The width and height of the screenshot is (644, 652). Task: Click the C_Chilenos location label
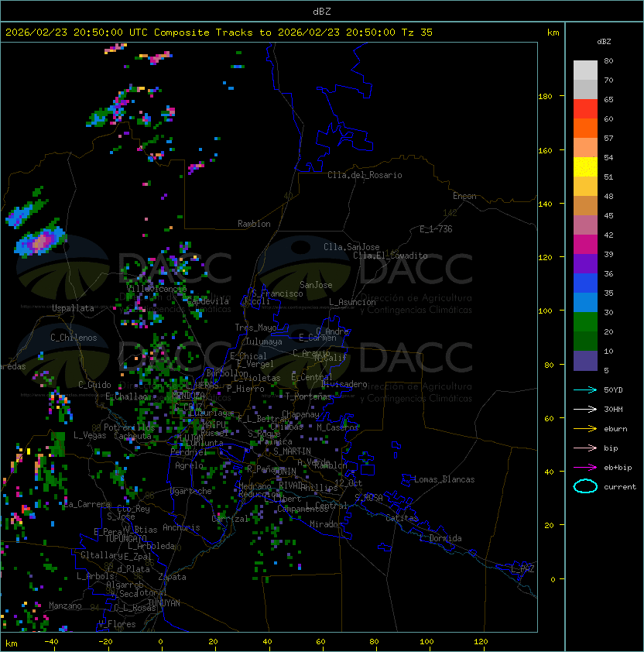click(74, 338)
